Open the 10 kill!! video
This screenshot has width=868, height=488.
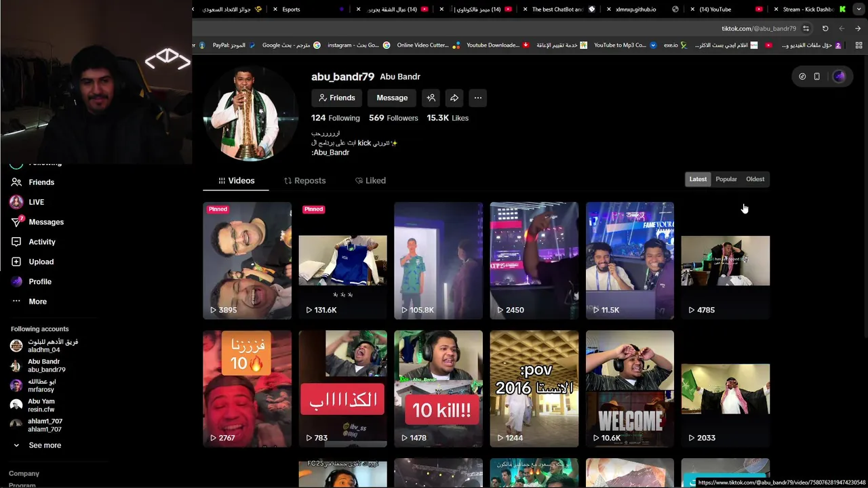click(x=438, y=388)
